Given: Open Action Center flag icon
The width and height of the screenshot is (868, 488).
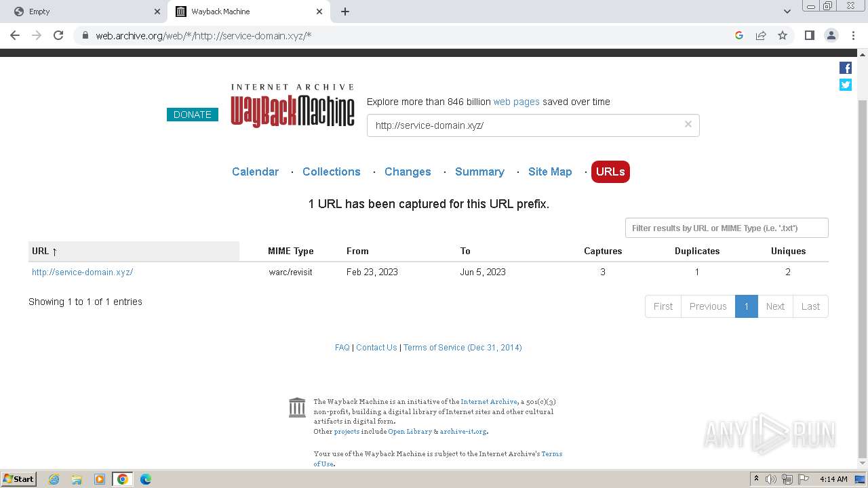Looking at the screenshot, I should 803,479.
